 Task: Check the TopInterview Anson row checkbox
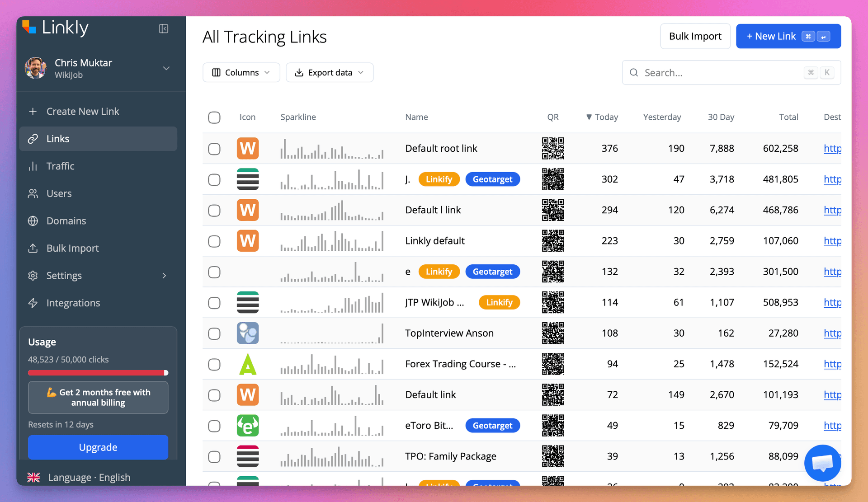[x=214, y=333]
